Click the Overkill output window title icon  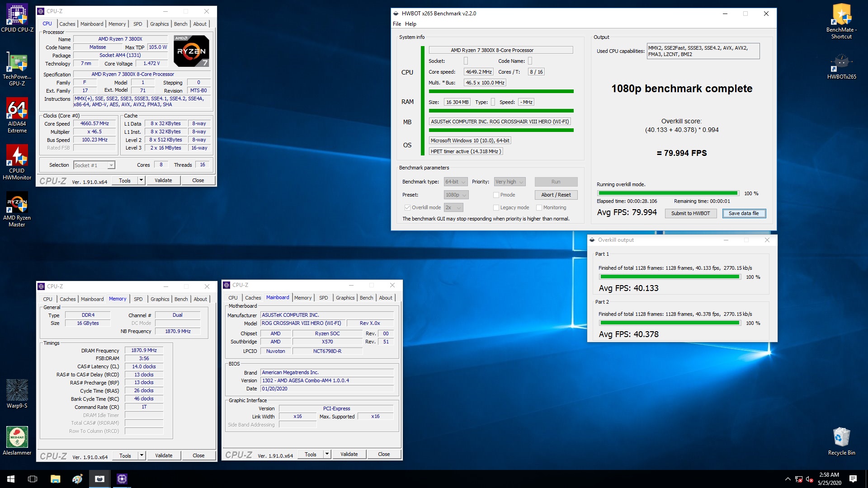coord(592,240)
